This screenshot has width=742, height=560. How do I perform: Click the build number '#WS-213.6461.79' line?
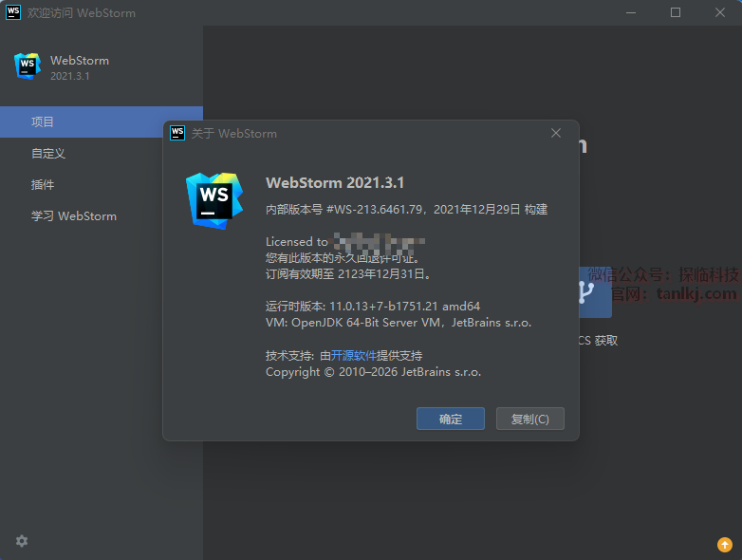pyautogui.click(x=406, y=209)
